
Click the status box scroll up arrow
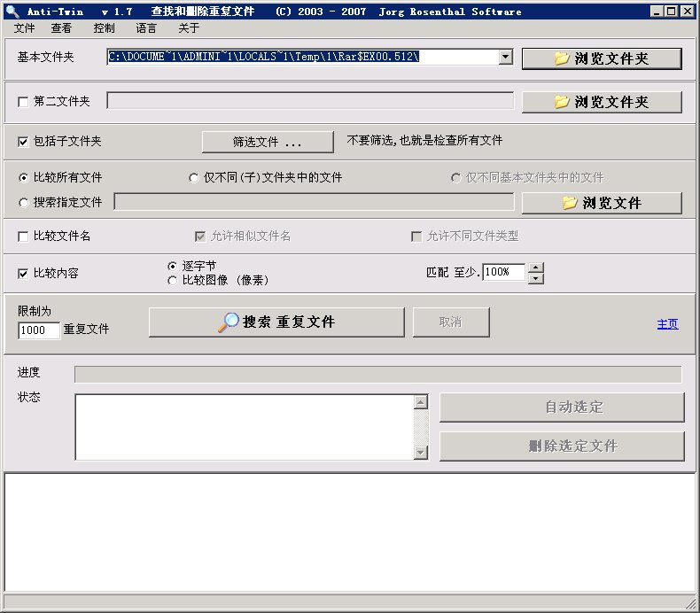[x=421, y=402]
